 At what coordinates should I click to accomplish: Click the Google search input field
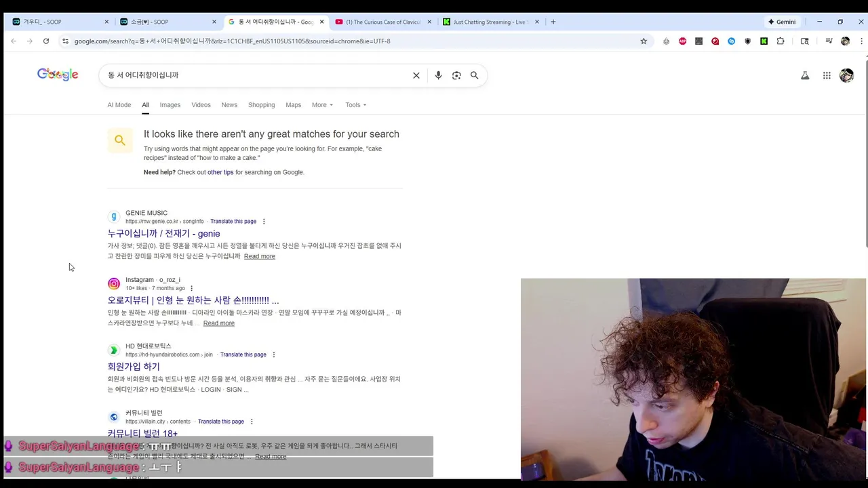click(x=256, y=75)
